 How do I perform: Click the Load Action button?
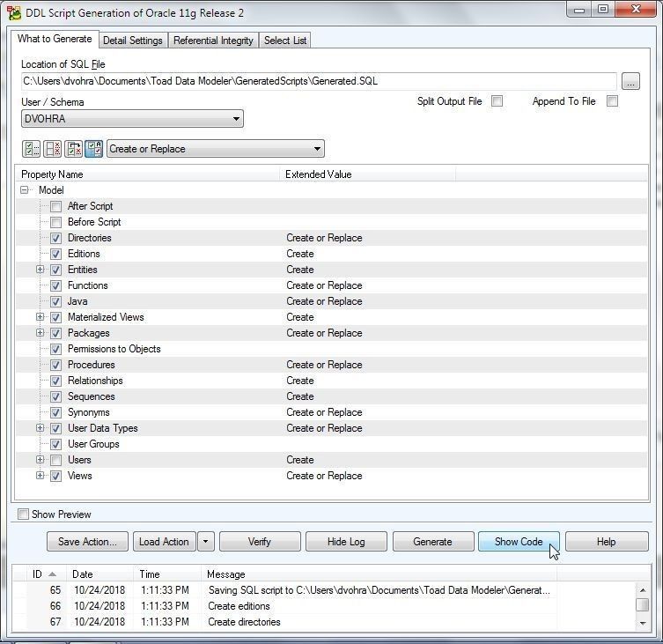165,542
